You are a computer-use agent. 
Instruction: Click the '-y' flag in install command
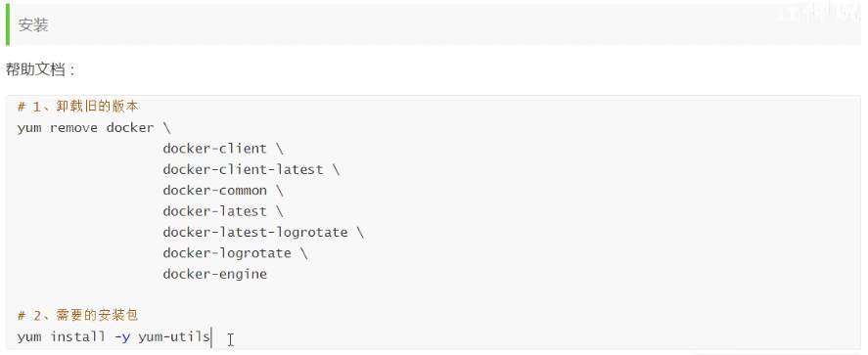(122, 336)
